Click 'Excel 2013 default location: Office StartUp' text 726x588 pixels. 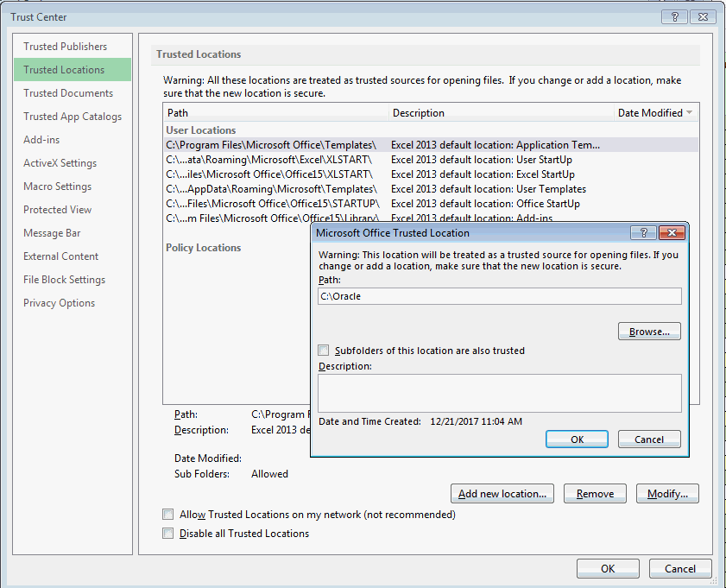[485, 204]
